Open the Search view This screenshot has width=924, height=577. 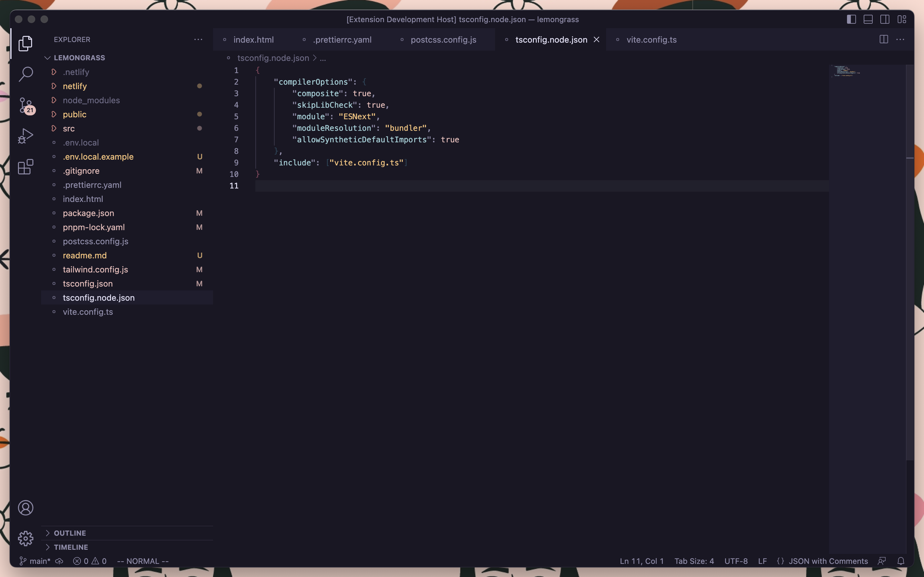click(x=25, y=74)
